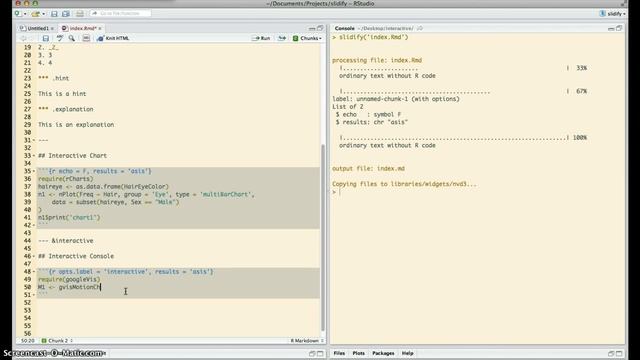Click the view current directory arrow icon
This screenshot has height=360, width=640.
[420, 28]
